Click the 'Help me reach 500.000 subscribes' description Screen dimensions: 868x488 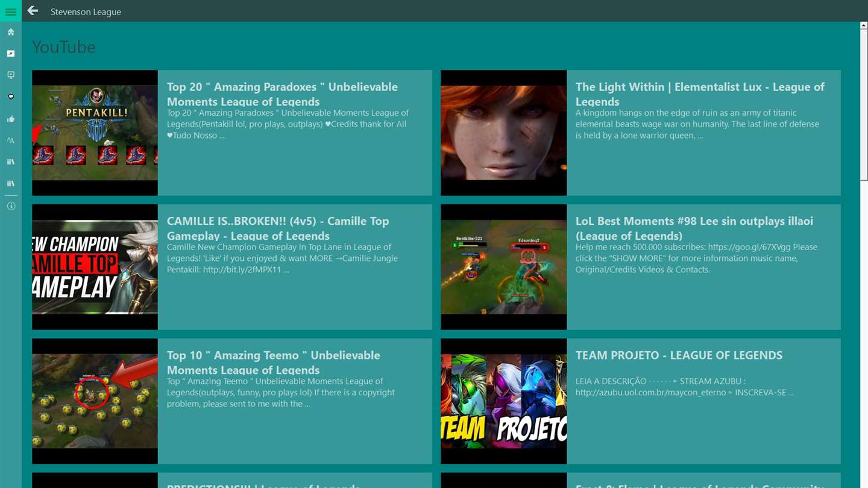[x=696, y=258]
